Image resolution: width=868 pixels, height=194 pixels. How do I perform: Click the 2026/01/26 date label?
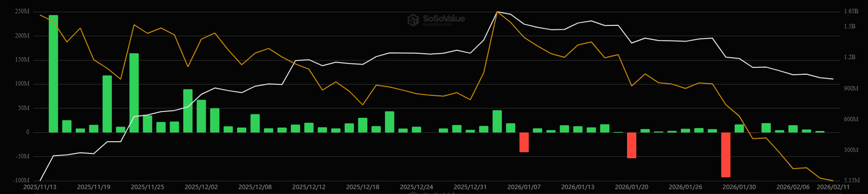pyautogui.click(x=685, y=187)
